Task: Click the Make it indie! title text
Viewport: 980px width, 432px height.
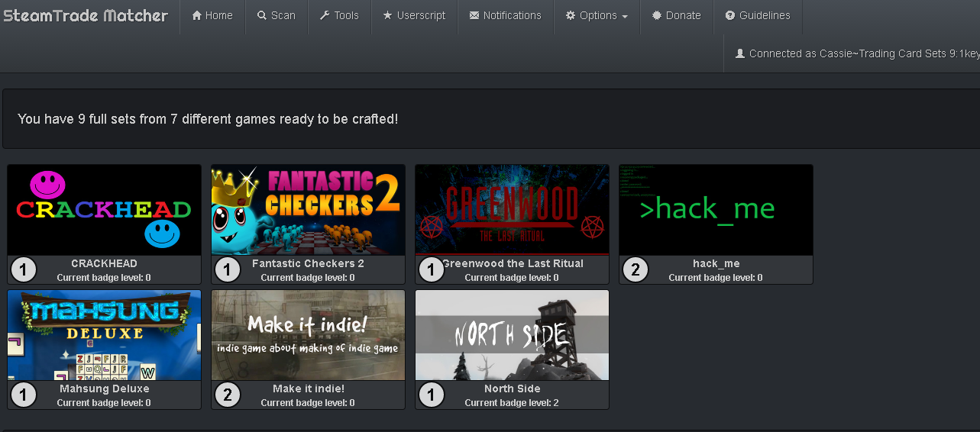Action: click(309, 388)
